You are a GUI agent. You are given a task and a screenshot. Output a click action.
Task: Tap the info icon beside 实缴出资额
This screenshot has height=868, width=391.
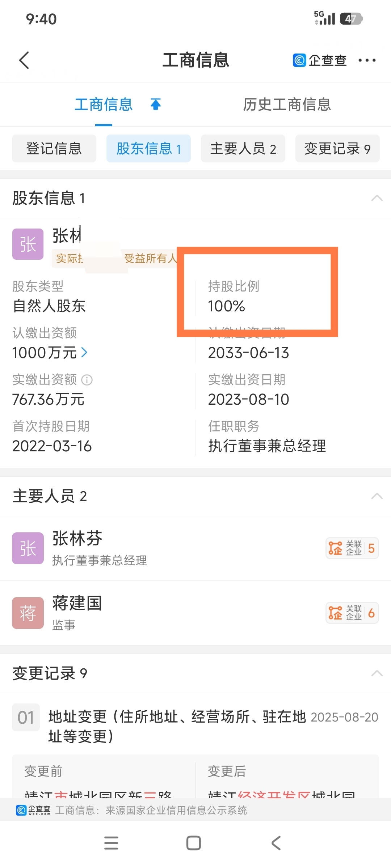(x=87, y=380)
